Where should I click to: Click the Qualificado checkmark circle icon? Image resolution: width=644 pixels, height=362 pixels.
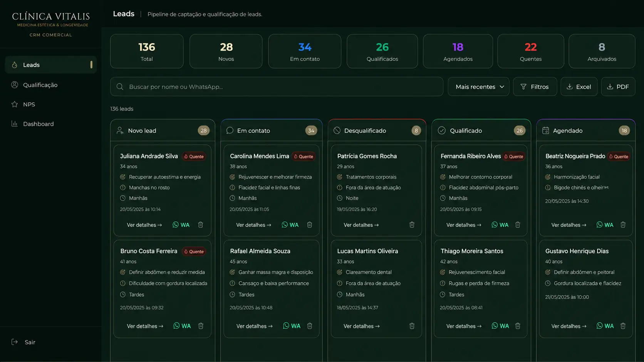pos(442,130)
